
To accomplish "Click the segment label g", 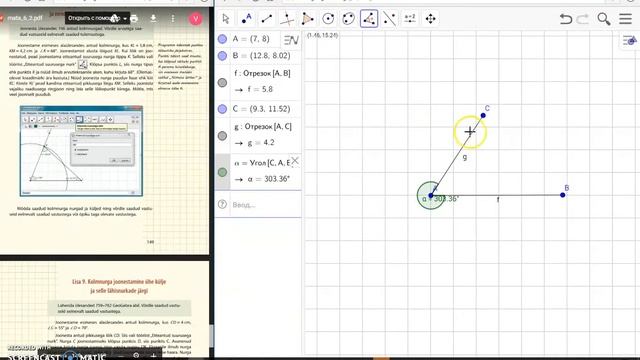I will point(465,157).
